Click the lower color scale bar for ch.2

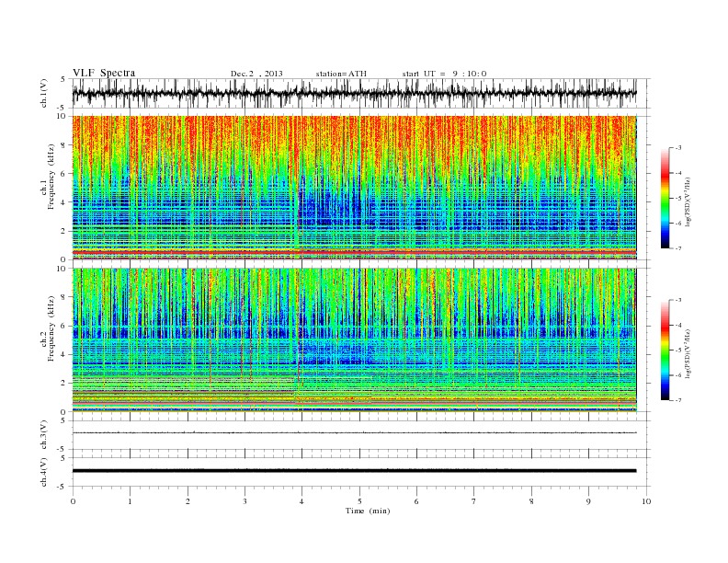pyautogui.click(x=665, y=350)
